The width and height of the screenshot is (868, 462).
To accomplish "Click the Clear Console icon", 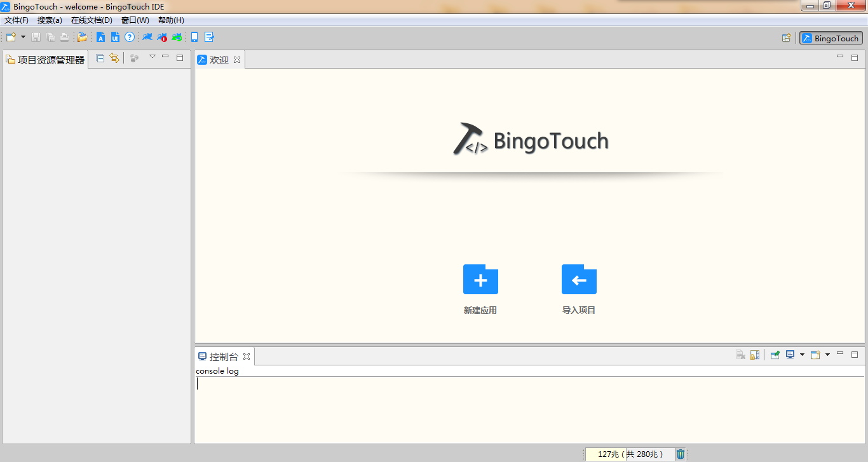I will [740, 355].
